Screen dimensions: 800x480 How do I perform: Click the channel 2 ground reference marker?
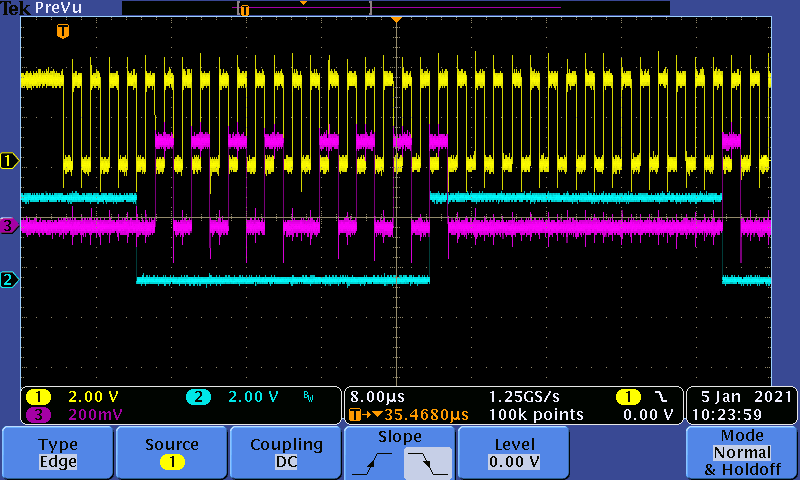[9, 280]
